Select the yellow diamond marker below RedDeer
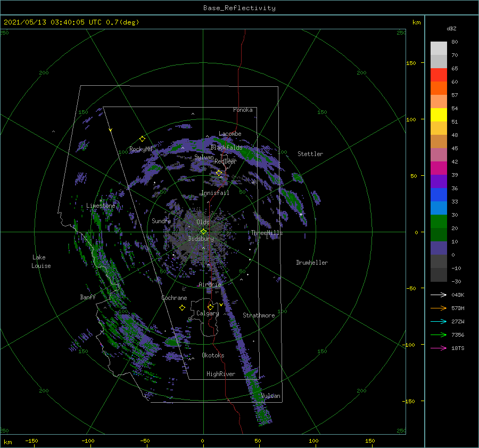Screen dimensions: 479x448 coord(219,173)
